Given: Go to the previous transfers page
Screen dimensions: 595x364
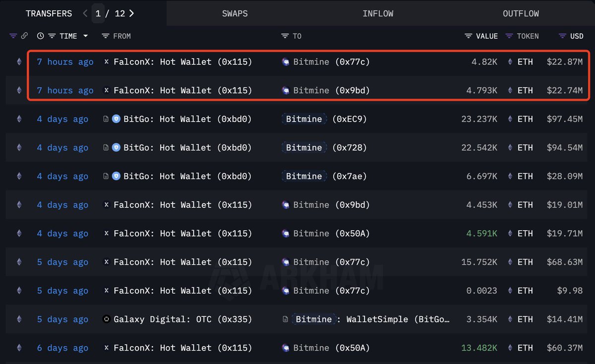Looking at the screenshot, I should pyautogui.click(x=85, y=13).
